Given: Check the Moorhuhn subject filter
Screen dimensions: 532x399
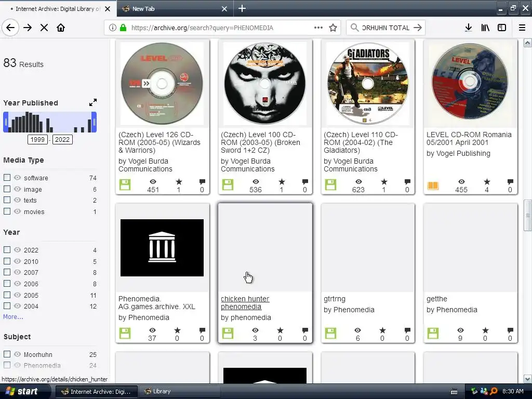Looking at the screenshot, I should click(x=7, y=354).
